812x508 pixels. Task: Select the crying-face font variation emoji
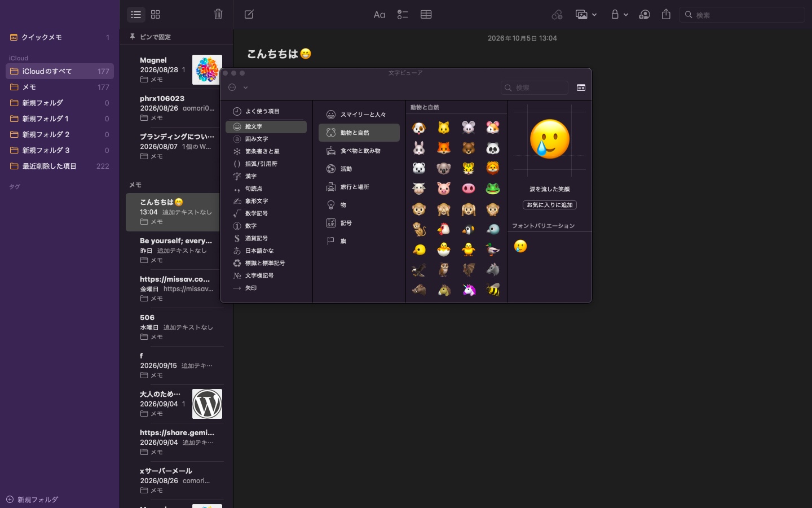pyautogui.click(x=520, y=246)
